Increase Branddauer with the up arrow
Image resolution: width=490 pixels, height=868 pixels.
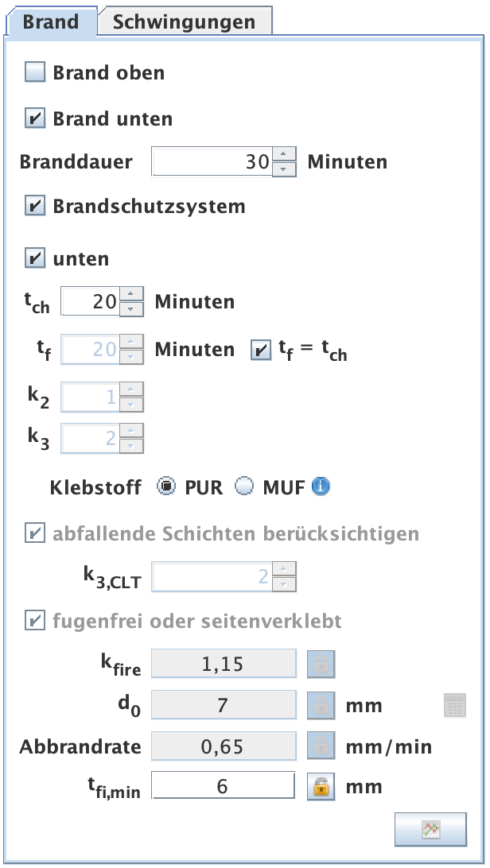point(284,155)
